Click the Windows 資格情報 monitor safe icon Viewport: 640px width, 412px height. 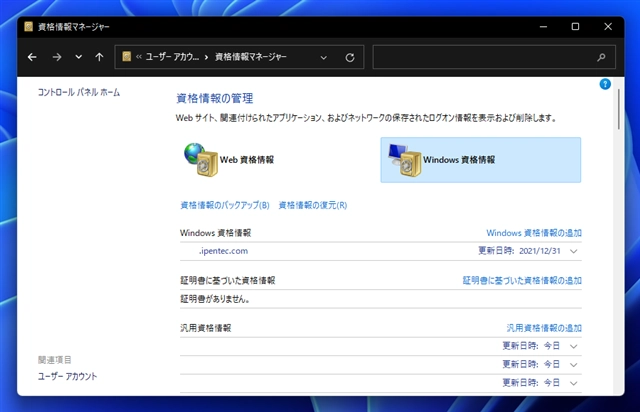point(404,160)
